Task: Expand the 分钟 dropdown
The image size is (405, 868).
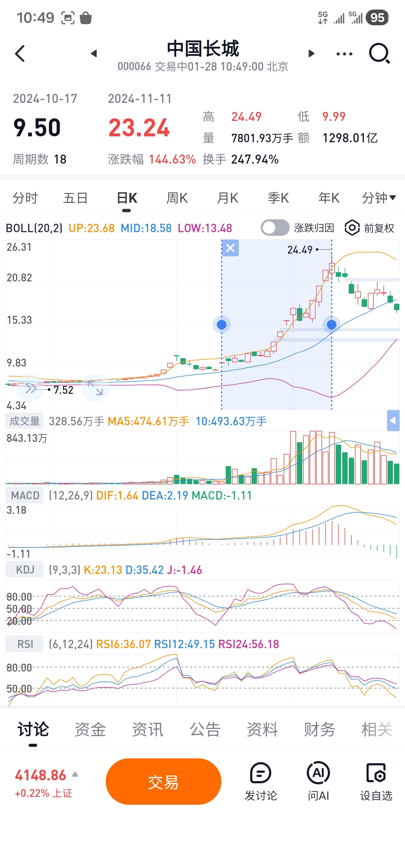Action: tap(379, 198)
